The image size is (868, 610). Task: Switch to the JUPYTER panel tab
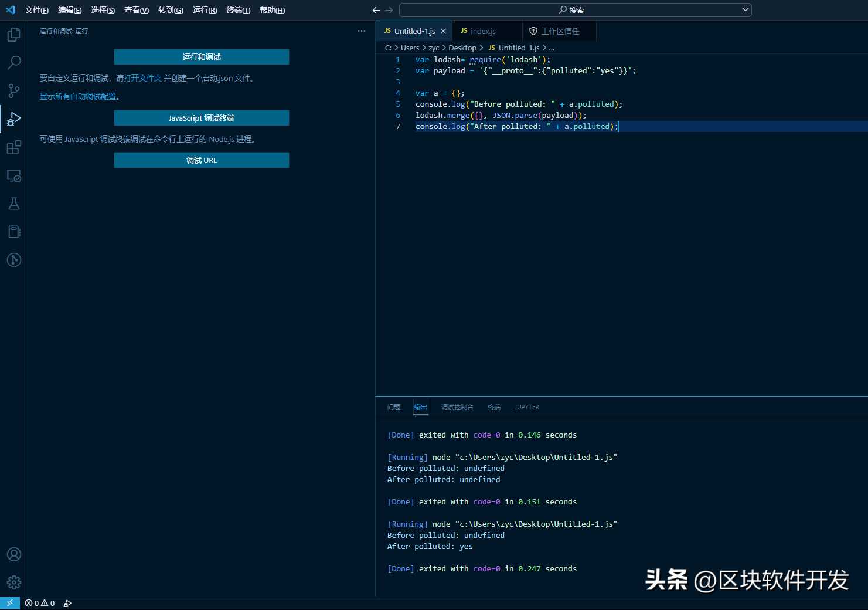(x=527, y=407)
